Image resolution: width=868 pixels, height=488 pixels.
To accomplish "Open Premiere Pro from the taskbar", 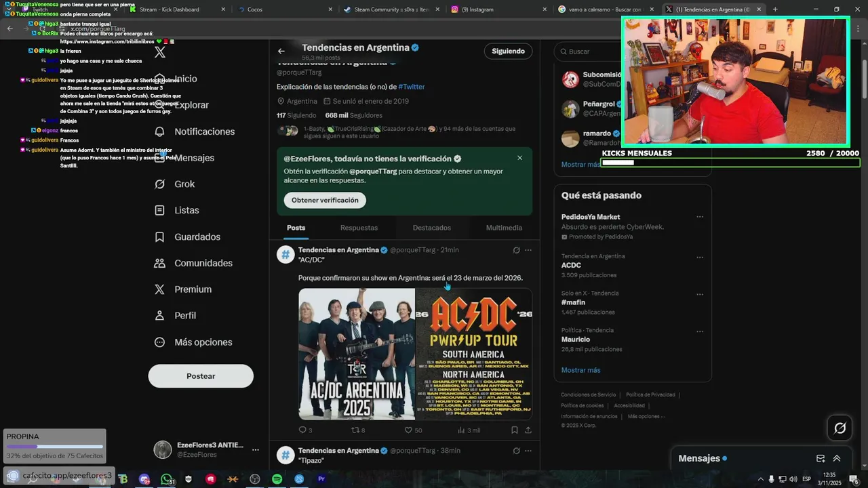I will pyautogui.click(x=321, y=479).
